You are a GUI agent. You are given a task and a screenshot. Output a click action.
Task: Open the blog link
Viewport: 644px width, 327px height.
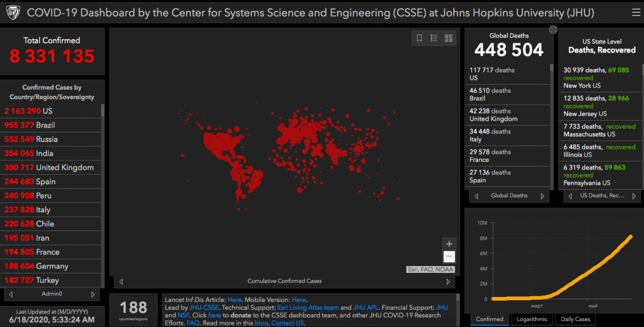(x=261, y=323)
